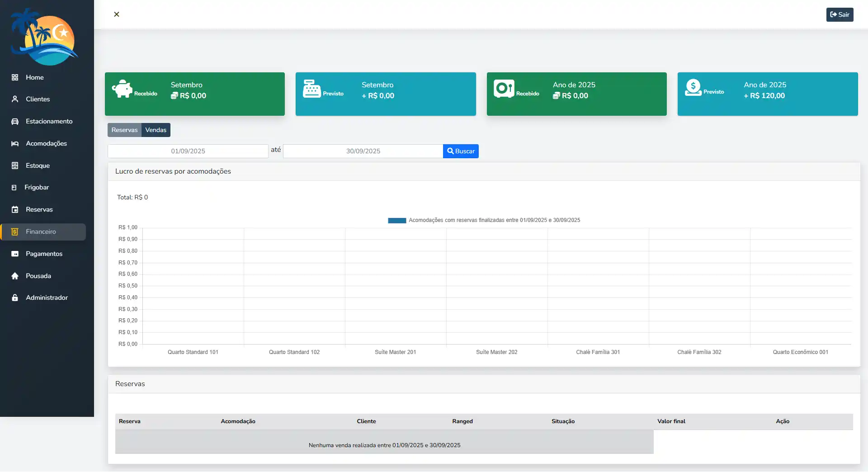This screenshot has height=472, width=868.
Task: Close the sidebar with the X icon
Action: point(117,14)
